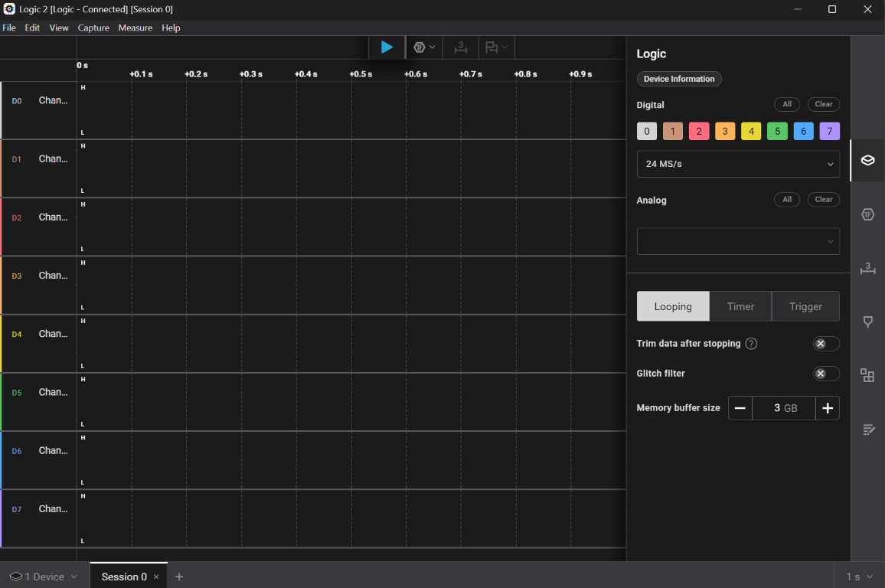Open the Extensions panel in the sidebar

[x=867, y=375]
